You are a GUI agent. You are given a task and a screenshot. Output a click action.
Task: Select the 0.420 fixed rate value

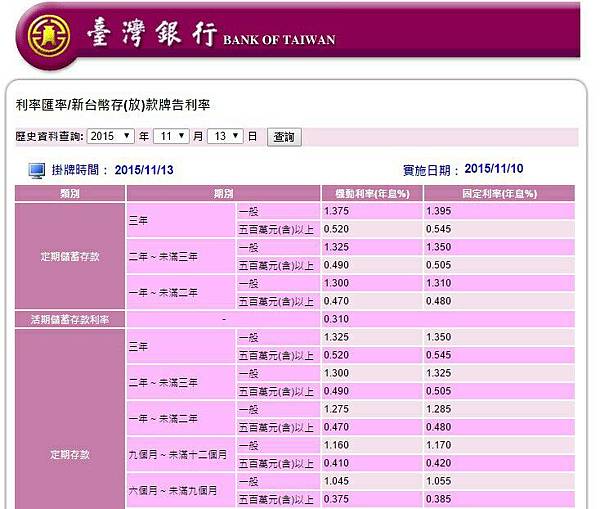439,463
